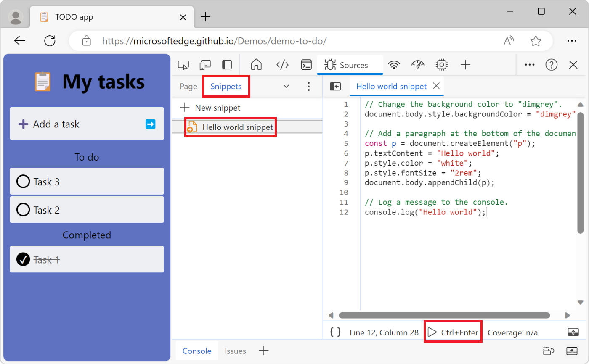Switch to the Issues tab

(x=235, y=351)
